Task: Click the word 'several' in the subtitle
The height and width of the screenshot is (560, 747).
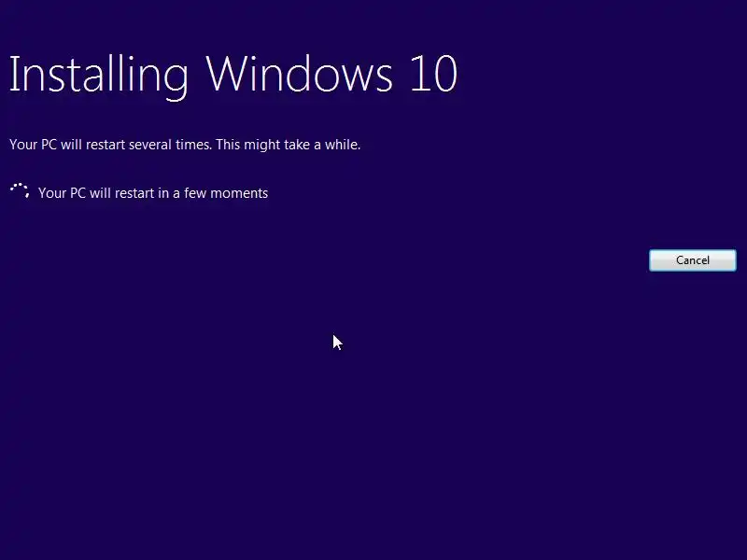Action: point(150,145)
